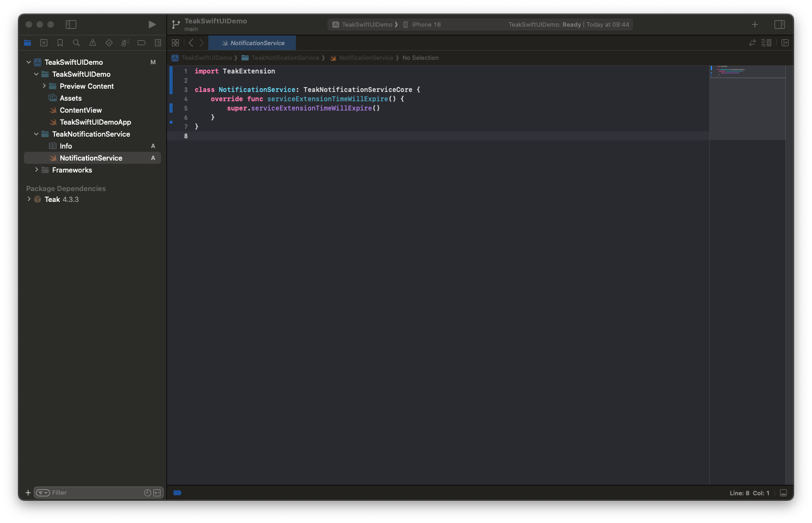Toggle recently modified files filter
The height and width of the screenshot is (523, 812).
(147, 493)
